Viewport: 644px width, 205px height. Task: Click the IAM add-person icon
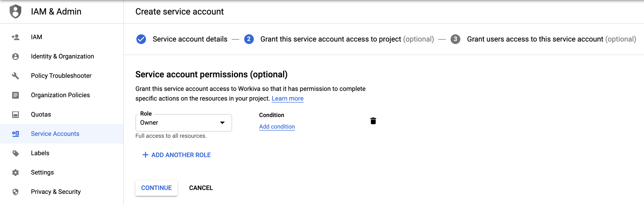pos(16,37)
